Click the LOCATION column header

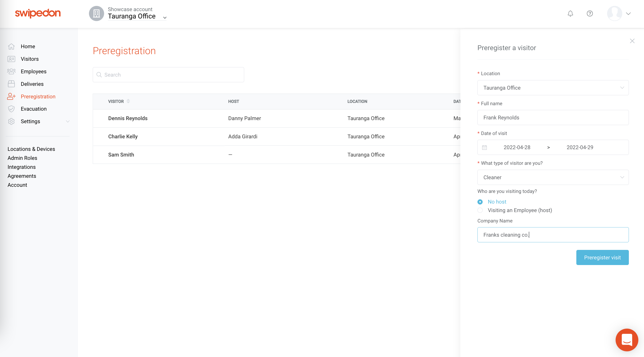[x=357, y=101]
